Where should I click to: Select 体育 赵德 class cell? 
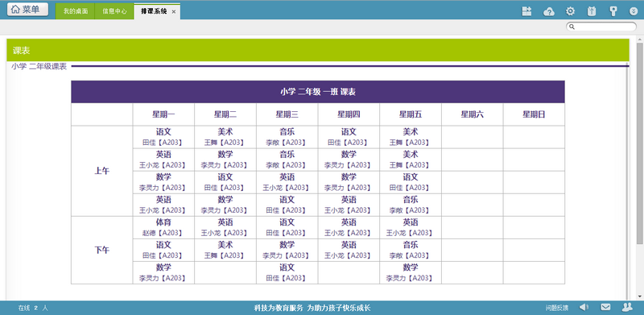tap(163, 227)
